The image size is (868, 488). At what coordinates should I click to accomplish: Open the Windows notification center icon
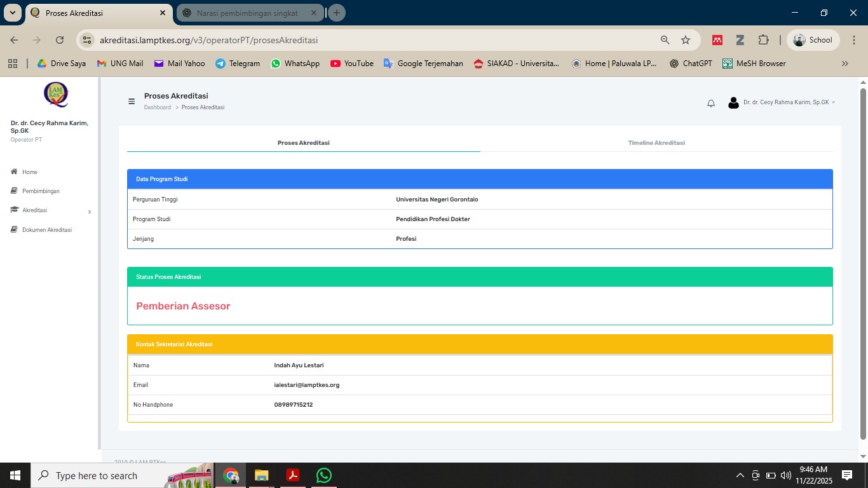tap(847, 475)
